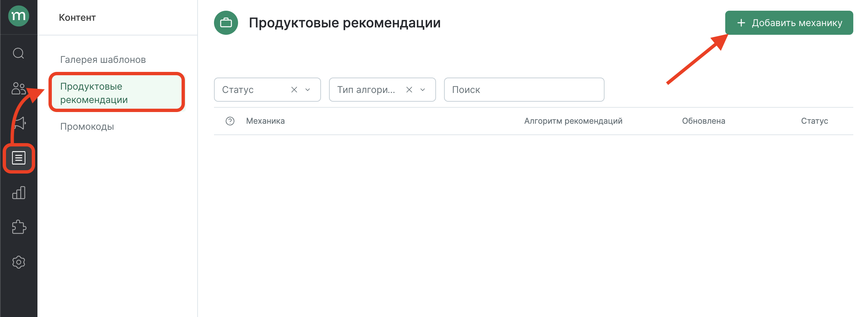
Task: Open the customers (people) sidebar section
Action: pyautogui.click(x=18, y=89)
